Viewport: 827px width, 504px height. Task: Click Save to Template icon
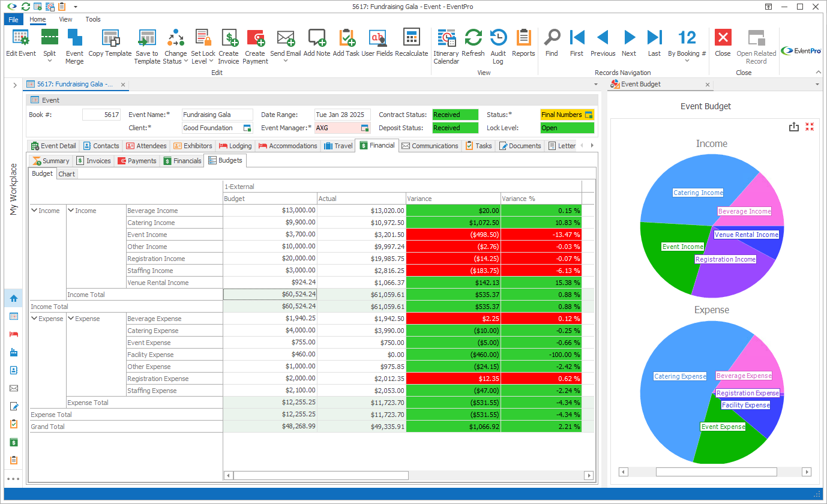(147, 38)
